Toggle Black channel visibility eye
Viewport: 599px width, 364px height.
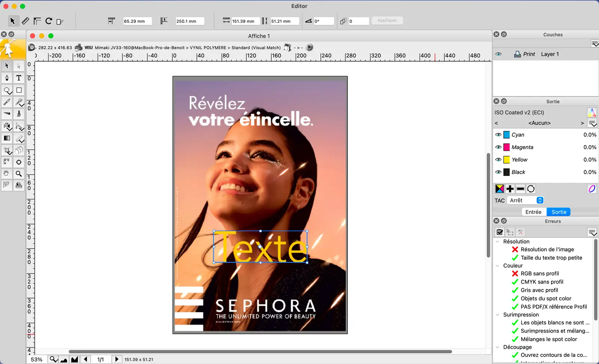coord(498,172)
